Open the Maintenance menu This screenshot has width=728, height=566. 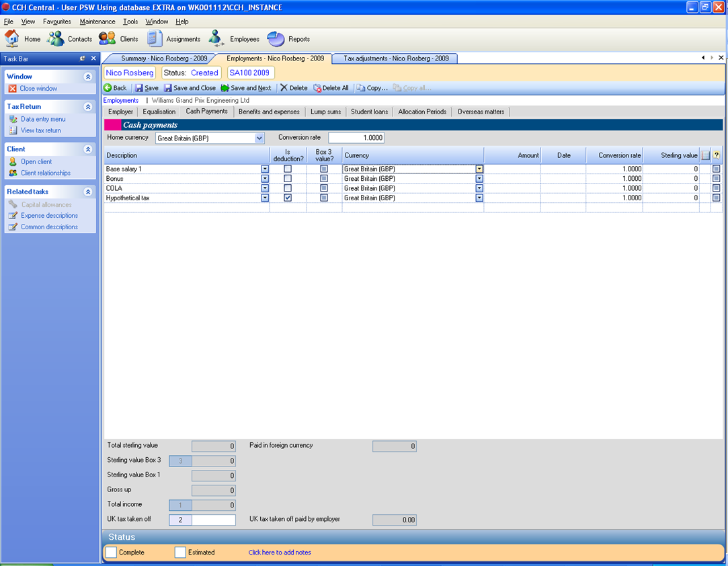point(97,22)
